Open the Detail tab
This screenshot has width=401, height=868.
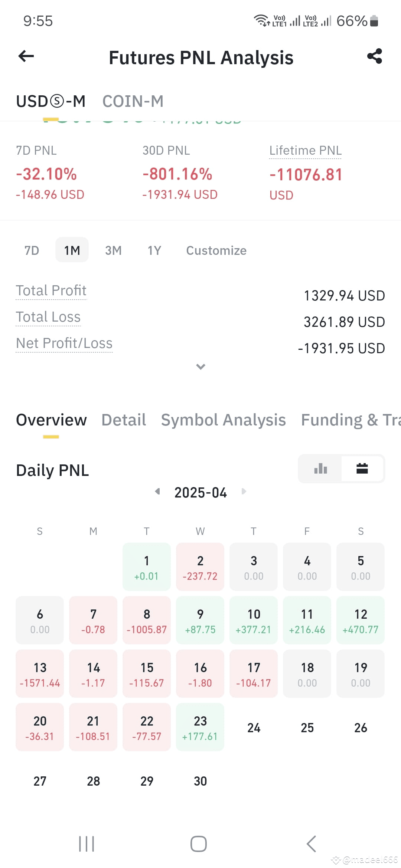pyautogui.click(x=124, y=420)
